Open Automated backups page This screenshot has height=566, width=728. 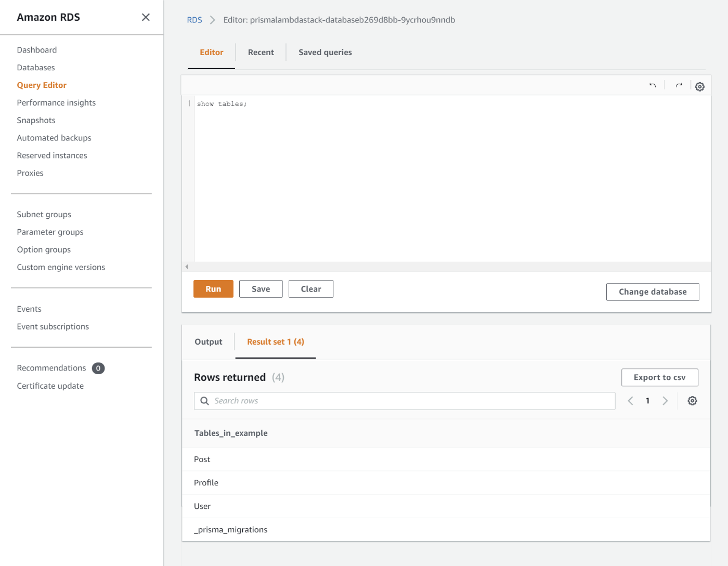click(x=54, y=138)
